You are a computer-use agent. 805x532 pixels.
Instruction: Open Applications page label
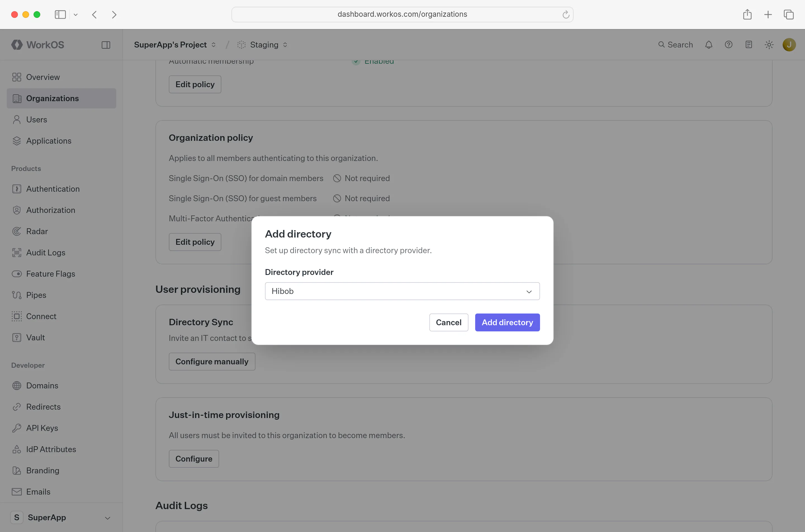(49, 141)
